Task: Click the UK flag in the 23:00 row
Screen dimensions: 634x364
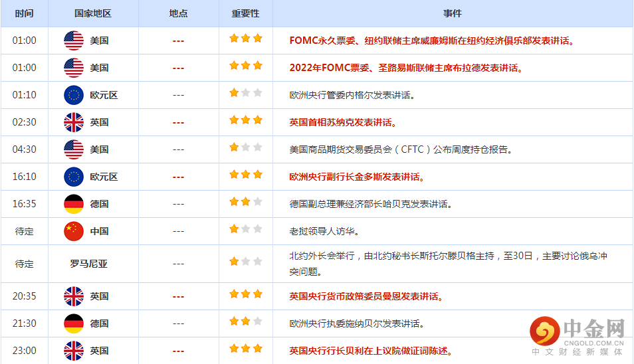Action: [x=74, y=351]
